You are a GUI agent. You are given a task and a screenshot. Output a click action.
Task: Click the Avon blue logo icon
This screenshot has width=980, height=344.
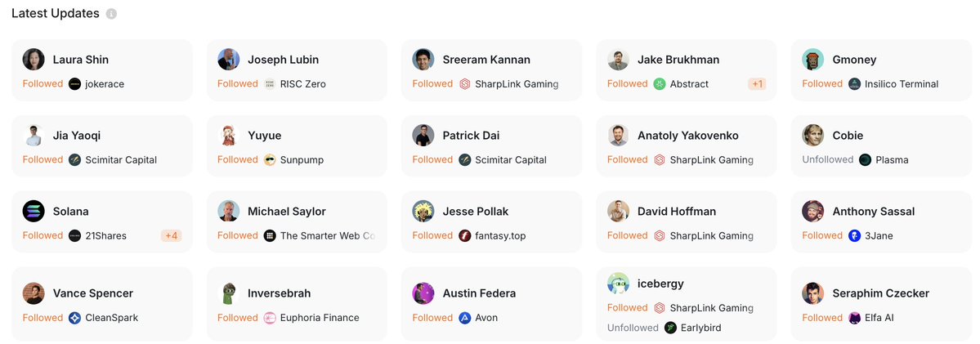tap(465, 318)
